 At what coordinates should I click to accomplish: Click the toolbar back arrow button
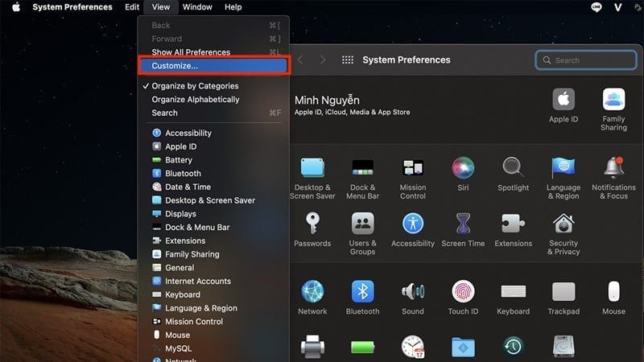pyautogui.click(x=300, y=60)
